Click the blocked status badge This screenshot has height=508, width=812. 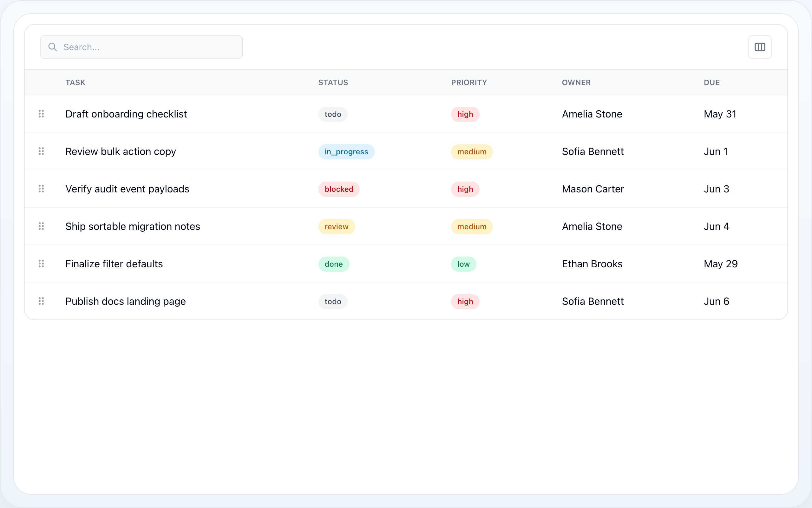(x=339, y=189)
